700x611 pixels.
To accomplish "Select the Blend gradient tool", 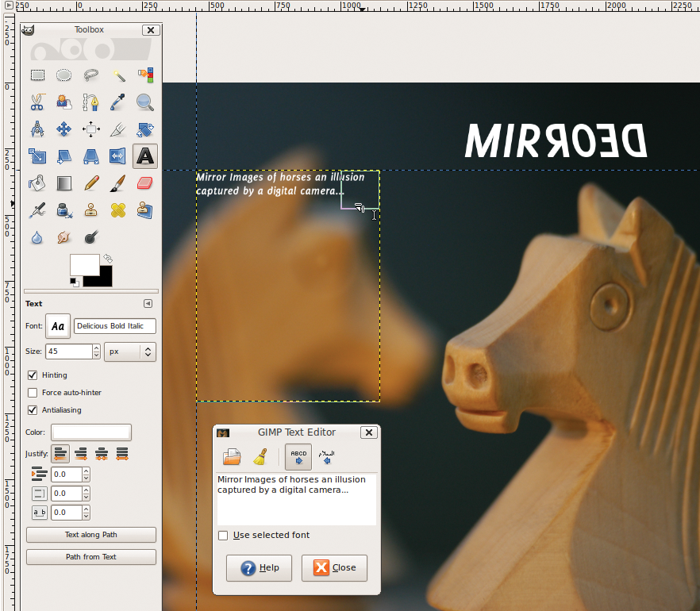I will pyautogui.click(x=63, y=183).
